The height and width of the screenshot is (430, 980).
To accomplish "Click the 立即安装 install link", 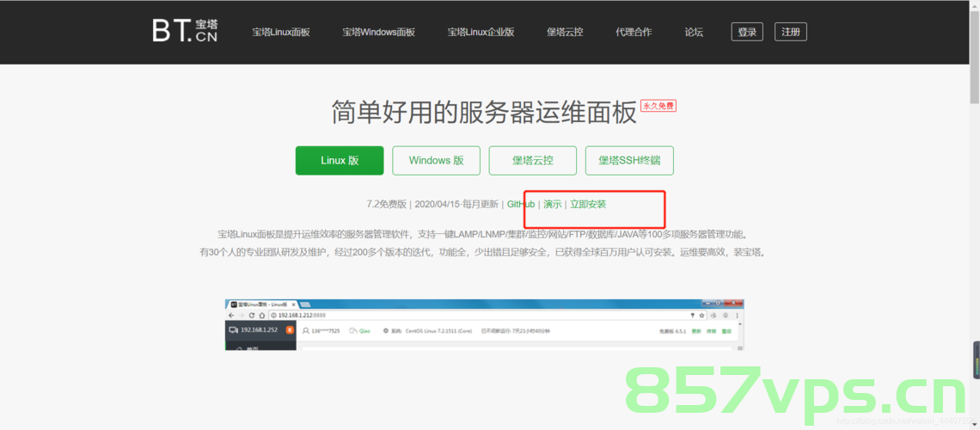I will [x=588, y=205].
